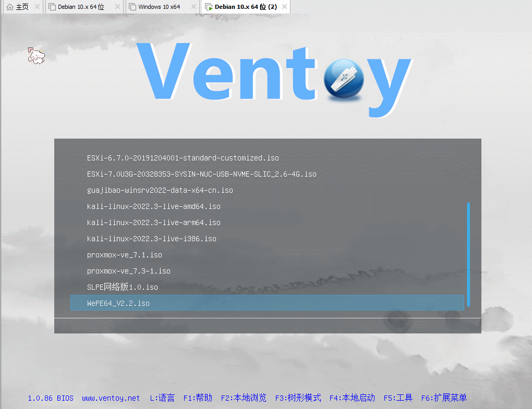Click the Ventoy USB globe logo
Viewport: 532px width, 409px height.
[x=344, y=79]
